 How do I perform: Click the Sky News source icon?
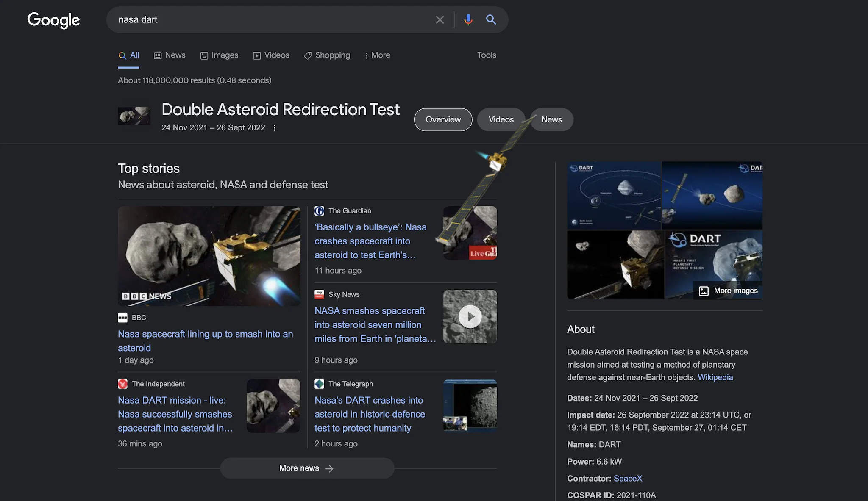[x=319, y=294]
